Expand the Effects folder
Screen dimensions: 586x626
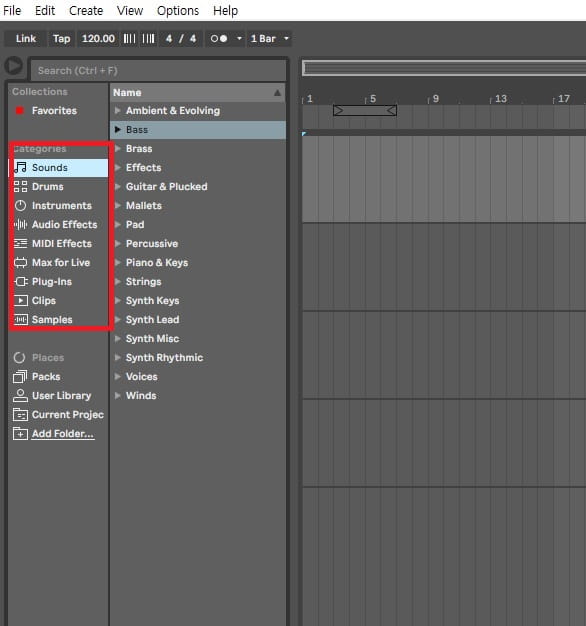point(117,167)
